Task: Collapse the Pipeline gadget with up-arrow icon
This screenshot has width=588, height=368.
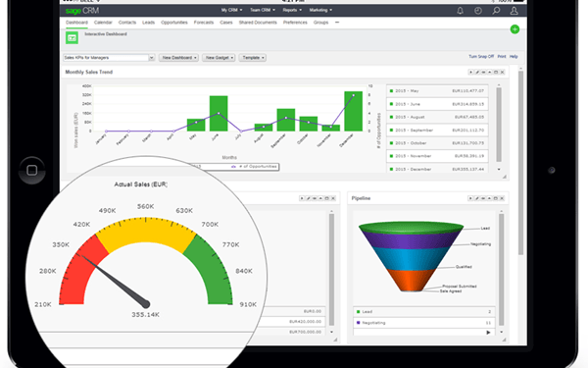Action: pyautogui.click(x=489, y=198)
